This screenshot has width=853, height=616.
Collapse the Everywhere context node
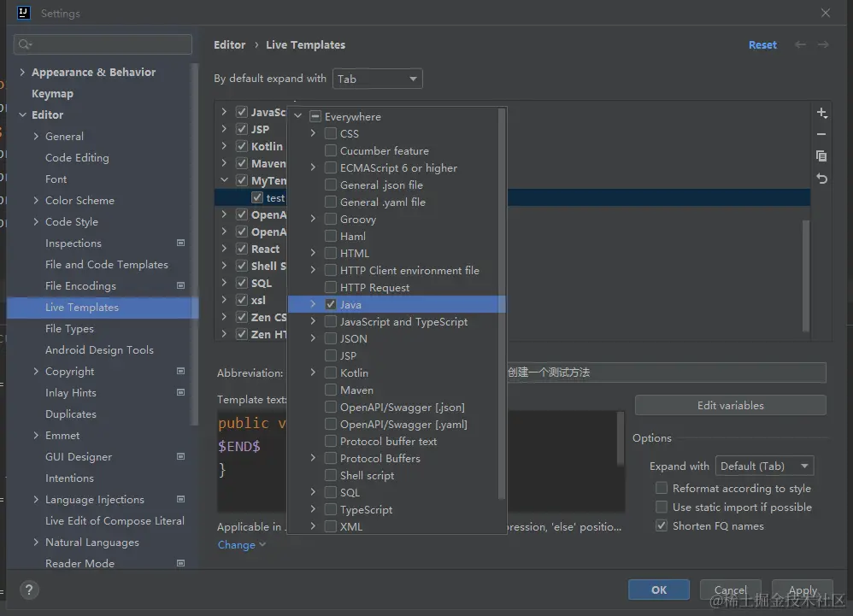tap(298, 116)
